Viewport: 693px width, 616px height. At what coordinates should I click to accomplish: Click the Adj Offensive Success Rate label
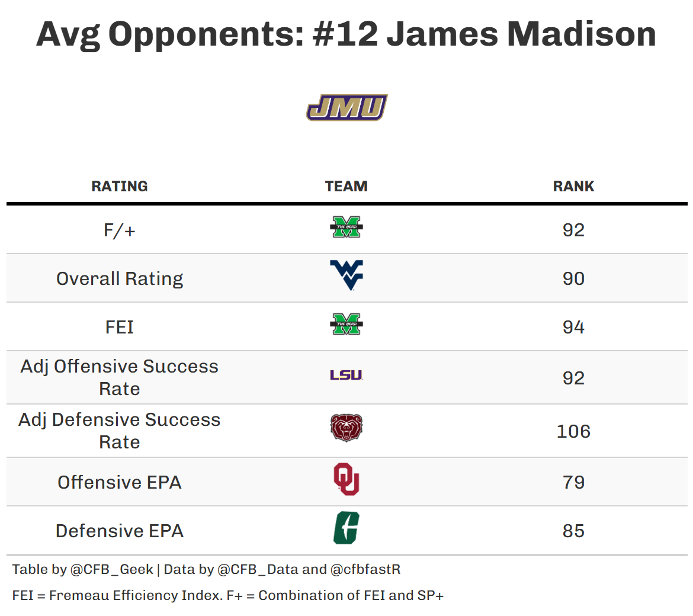point(120,377)
